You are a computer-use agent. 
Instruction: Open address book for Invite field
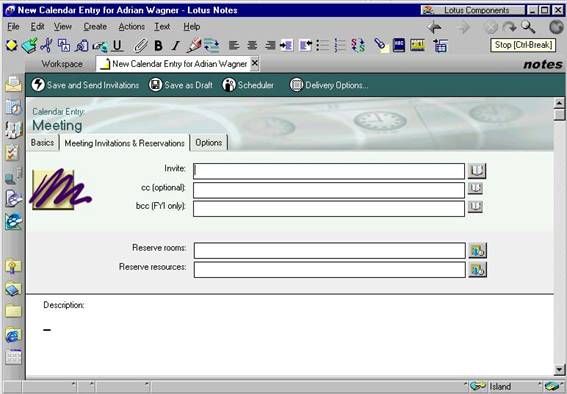coord(477,171)
